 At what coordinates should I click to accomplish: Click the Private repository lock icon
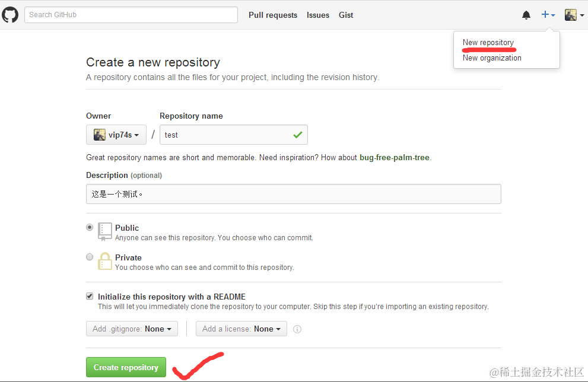[x=104, y=261]
